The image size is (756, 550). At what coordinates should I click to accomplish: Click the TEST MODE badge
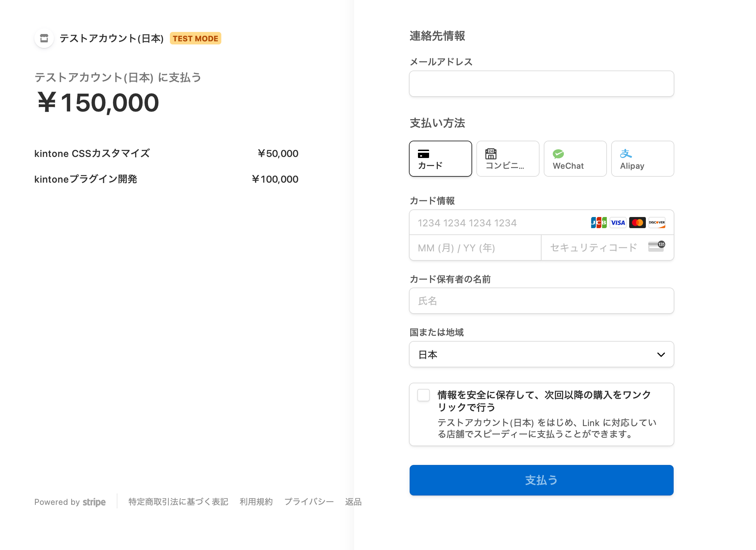click(195, 38)
